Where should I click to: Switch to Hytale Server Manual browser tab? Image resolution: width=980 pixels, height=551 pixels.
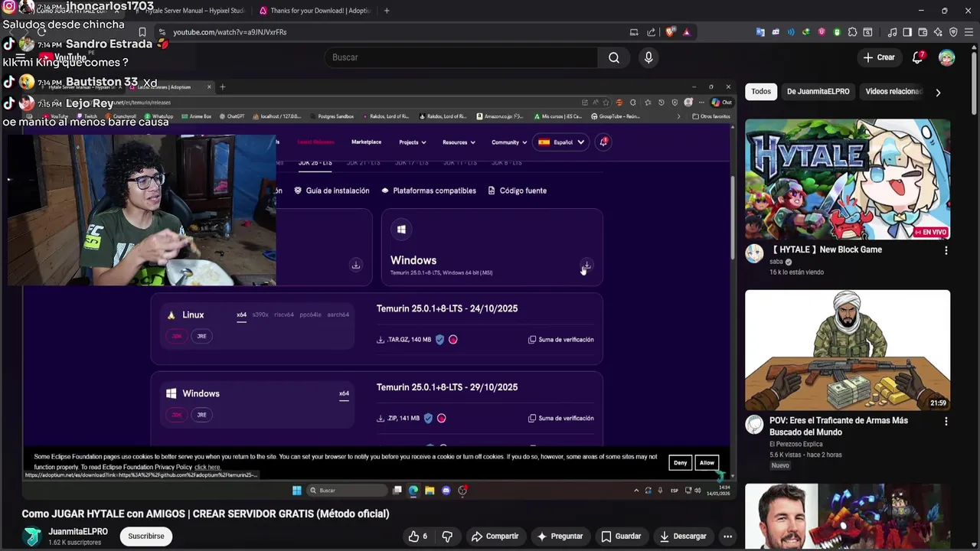point(191,11)
